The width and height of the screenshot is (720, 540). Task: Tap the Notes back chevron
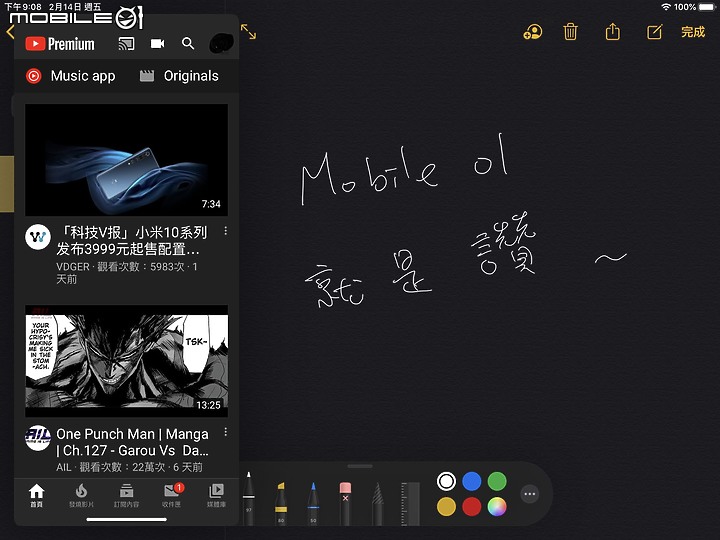pyautogui.click(x=10, y=32)
